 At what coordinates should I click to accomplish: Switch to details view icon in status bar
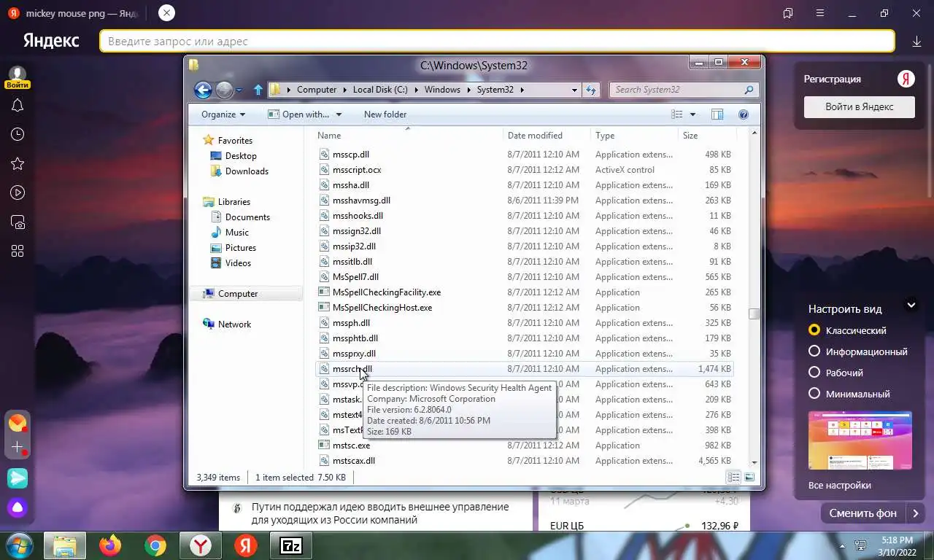pos(733,477)
